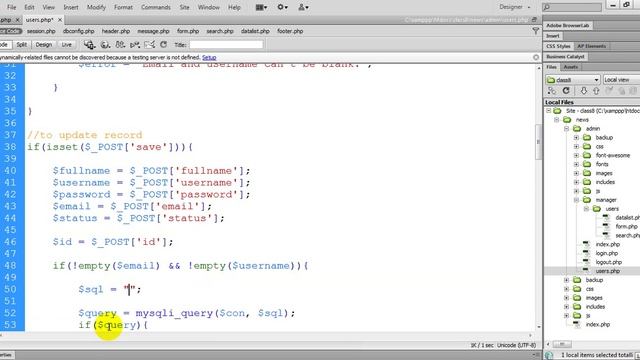Collapse the manager folder
640x360 pixels.
pyautogui.click(x=576, y=200)
